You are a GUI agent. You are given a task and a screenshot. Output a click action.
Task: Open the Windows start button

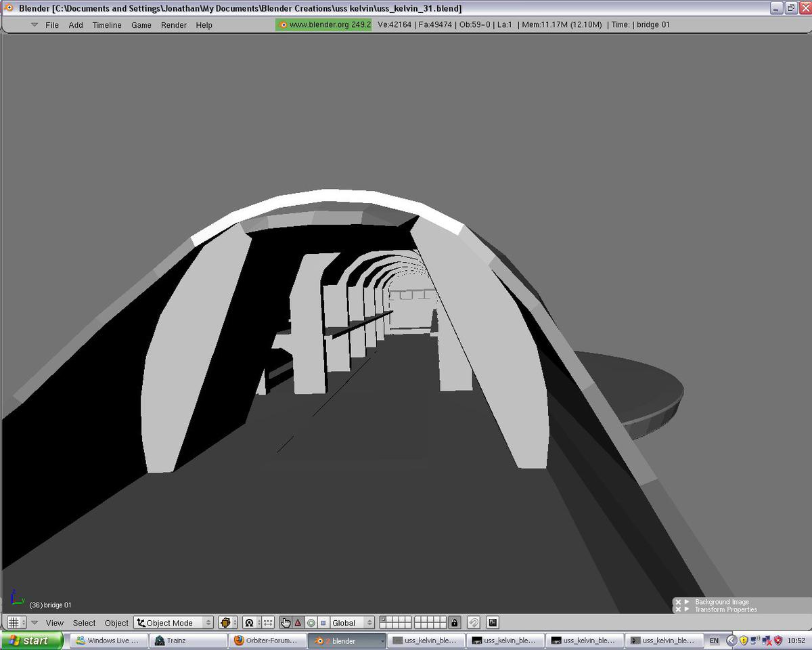[32, 640]
